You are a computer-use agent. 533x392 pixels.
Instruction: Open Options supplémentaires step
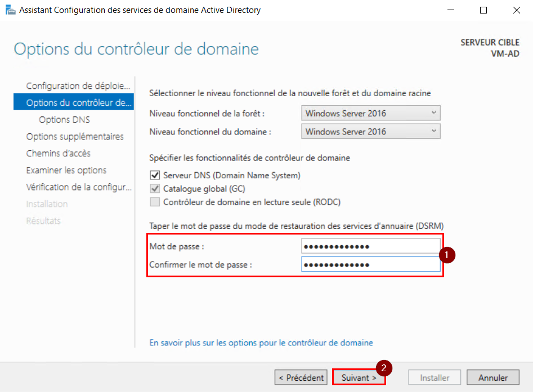click(x=75, y=137)
